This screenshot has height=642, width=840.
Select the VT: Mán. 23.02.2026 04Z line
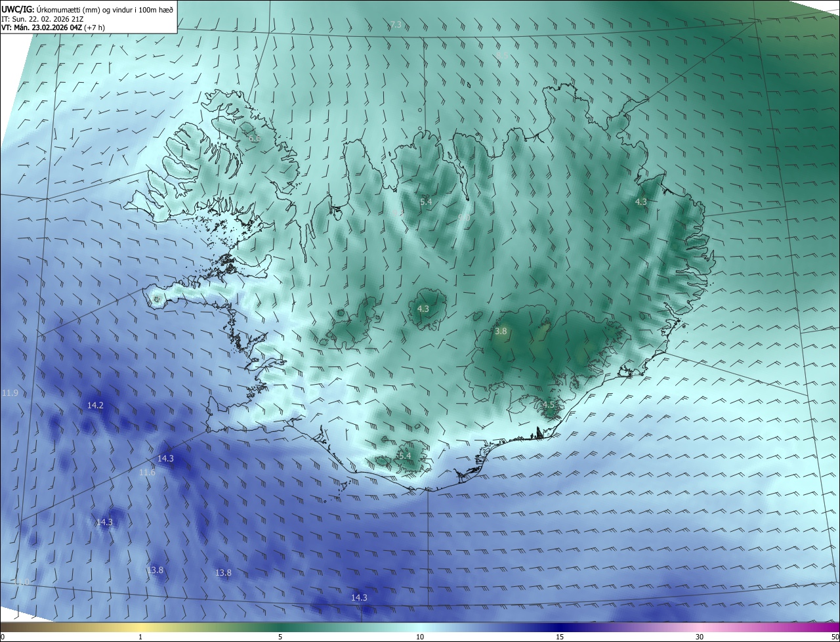(52, 28)
